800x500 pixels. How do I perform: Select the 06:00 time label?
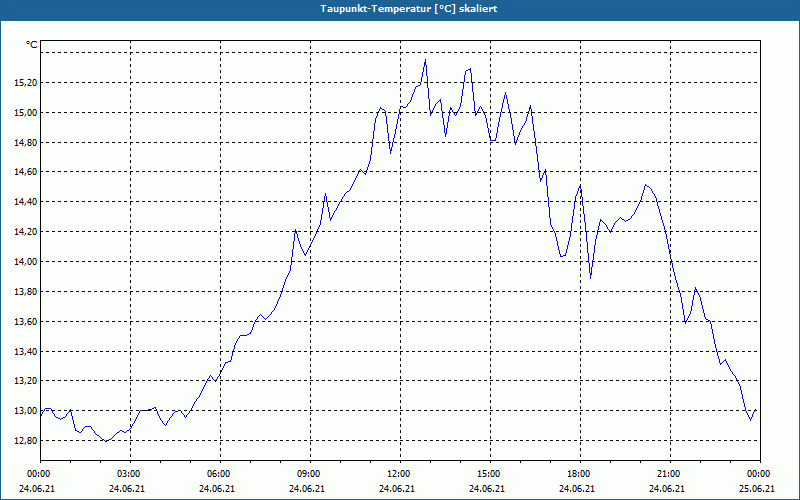point(220,473)
